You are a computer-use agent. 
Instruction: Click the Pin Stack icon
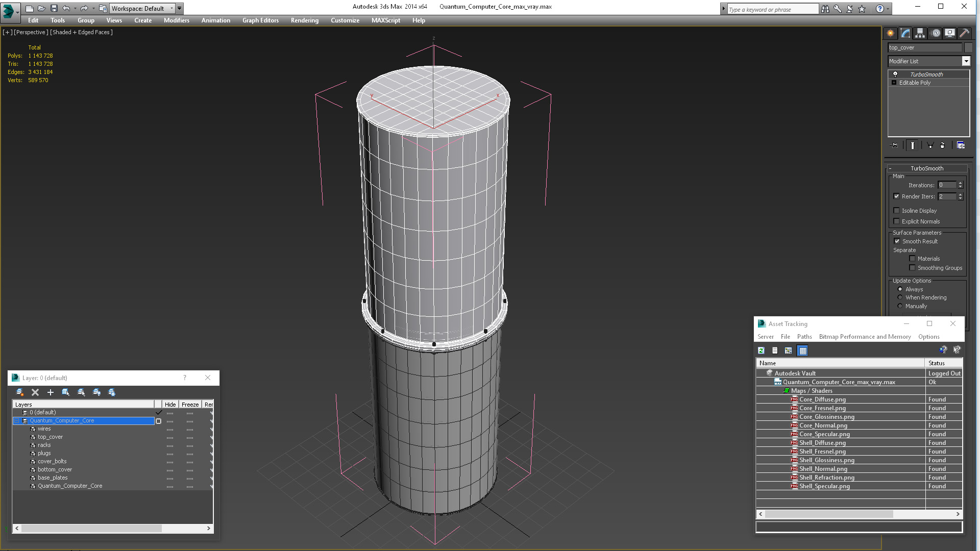(x=894, y=145)
